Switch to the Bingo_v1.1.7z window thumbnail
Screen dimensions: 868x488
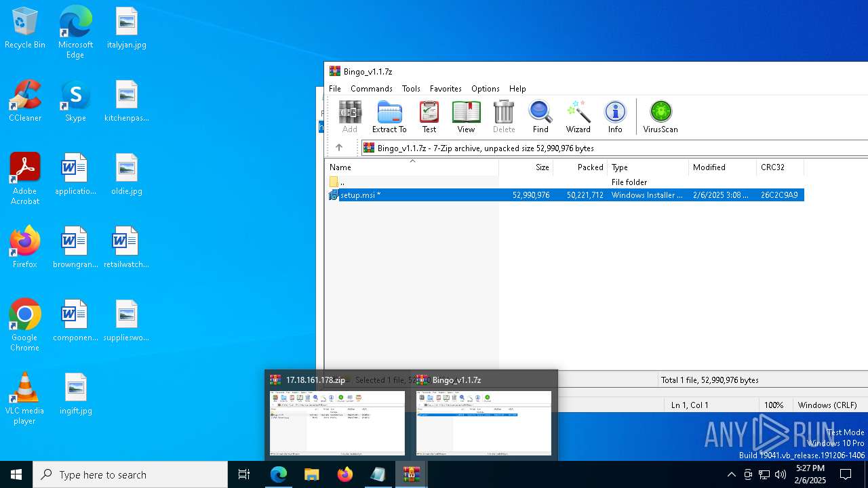click(484, 415)
